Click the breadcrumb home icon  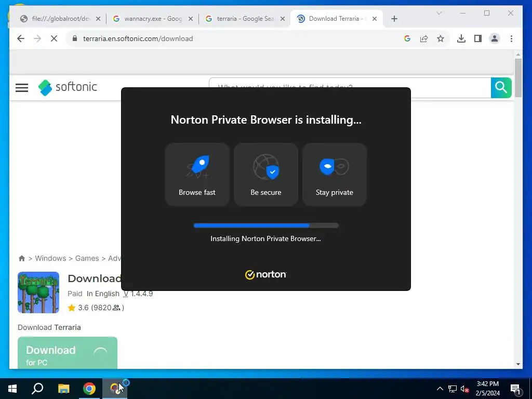point(22,258)
